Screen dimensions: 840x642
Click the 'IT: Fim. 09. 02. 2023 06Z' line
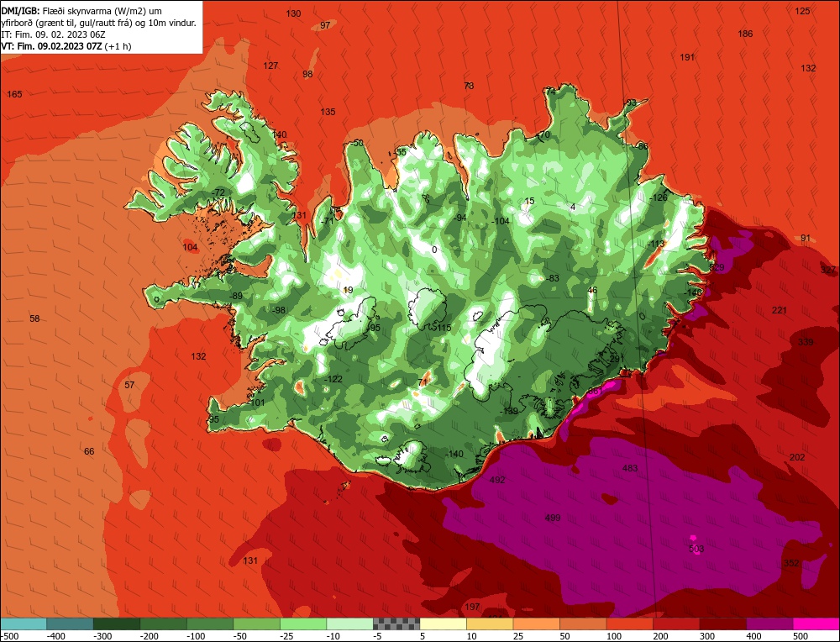[53, 34]
